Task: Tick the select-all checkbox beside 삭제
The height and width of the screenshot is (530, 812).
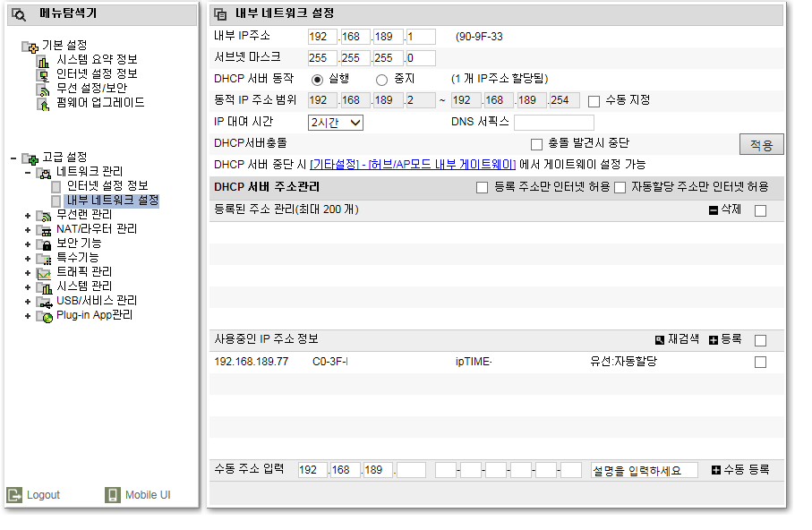Action: point(760,211)
